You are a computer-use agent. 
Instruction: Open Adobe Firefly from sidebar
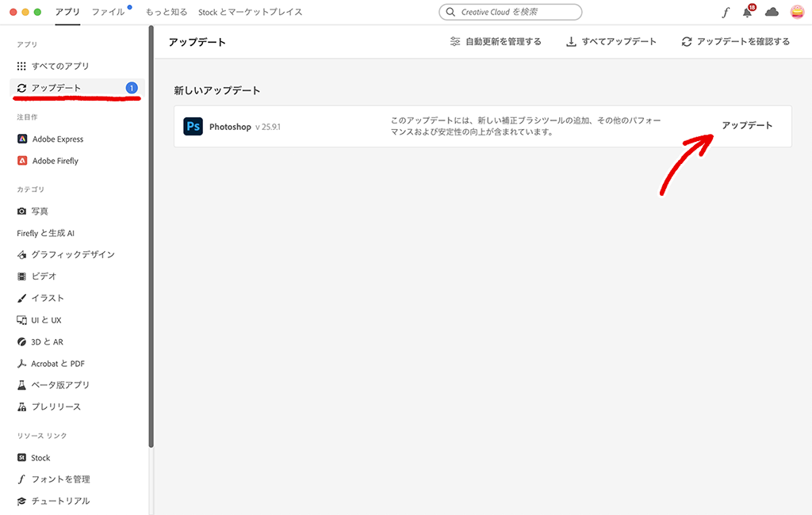pos(56,161)
